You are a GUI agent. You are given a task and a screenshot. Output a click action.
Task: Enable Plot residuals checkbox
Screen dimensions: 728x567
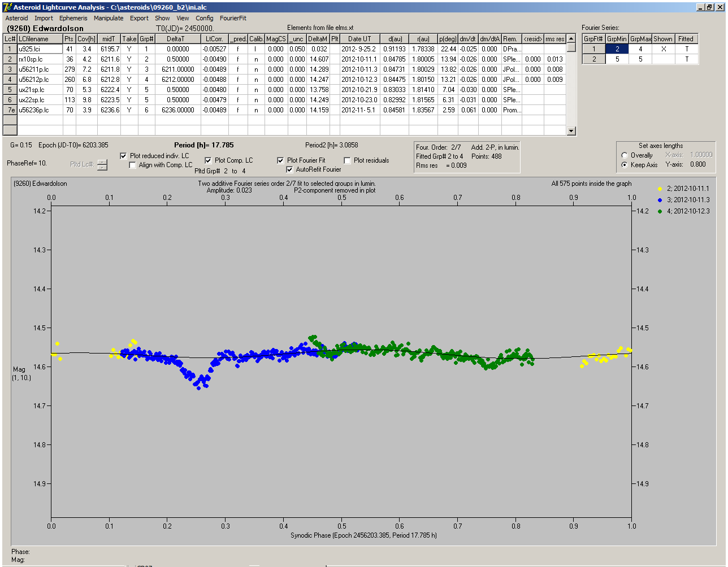coord(348,160)
